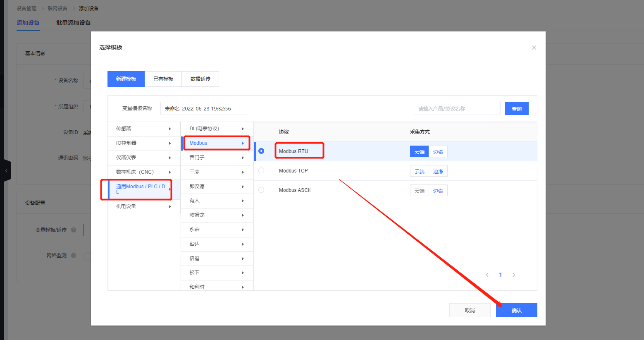Expand the 西门子 protocol submenu
The image size is (644, 340).
click(217, 158)
